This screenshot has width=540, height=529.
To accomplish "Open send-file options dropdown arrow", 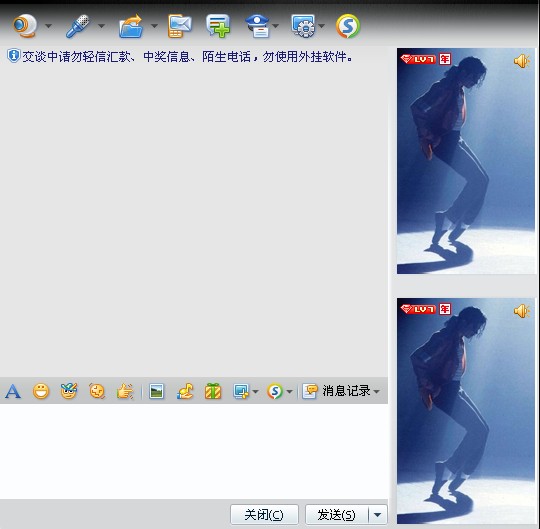I will pyautogui.click(x=155, y=26).
